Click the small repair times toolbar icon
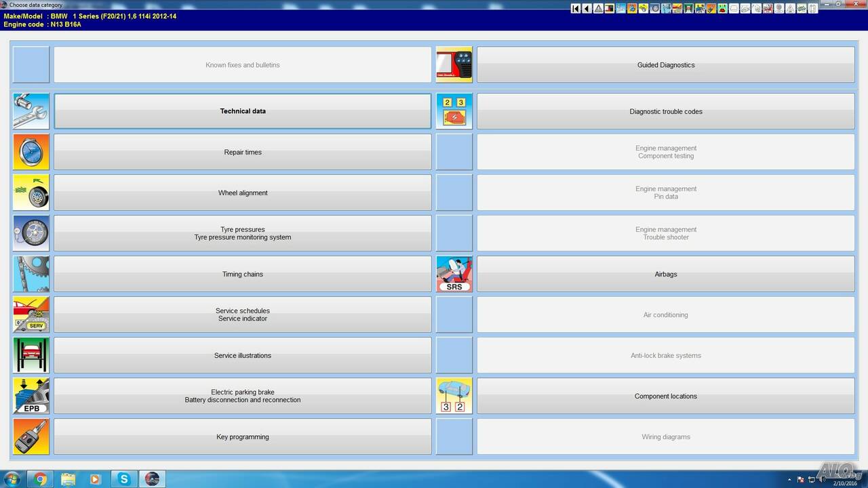 (x=632, y=9)
